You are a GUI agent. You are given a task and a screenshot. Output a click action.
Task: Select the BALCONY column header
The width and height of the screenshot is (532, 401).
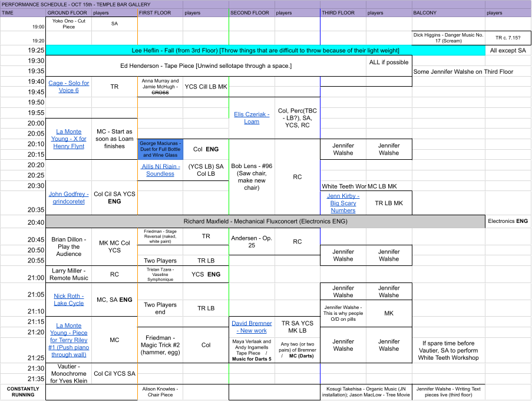(x=448, y=12)
